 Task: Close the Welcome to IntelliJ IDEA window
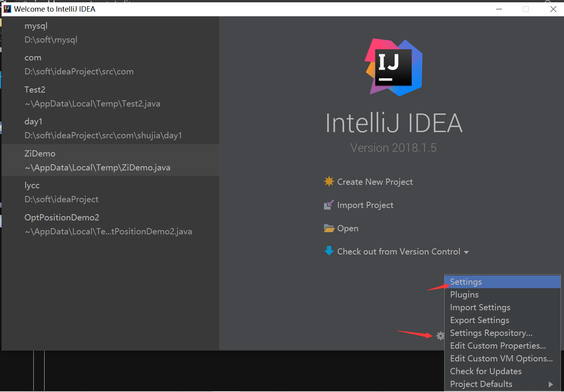(553, 9)
